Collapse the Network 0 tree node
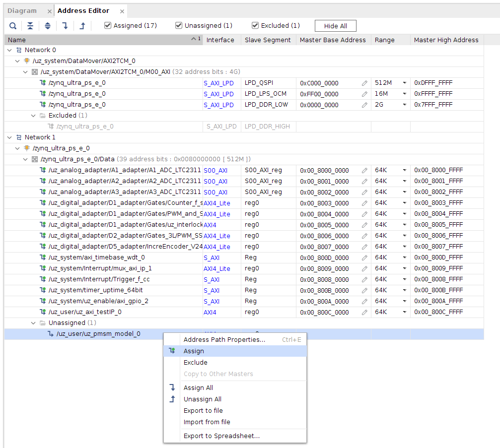 click(x=10, y=50)
